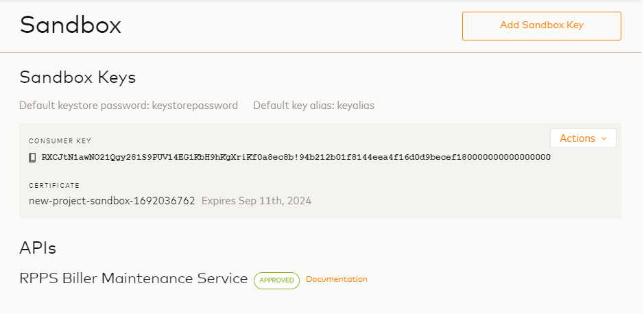Image resolution: width=644 pixels, height=314 pixels.
Task: Click the certificate name new-project-sandbox-1692036762
Action: [x=112, y=201]
